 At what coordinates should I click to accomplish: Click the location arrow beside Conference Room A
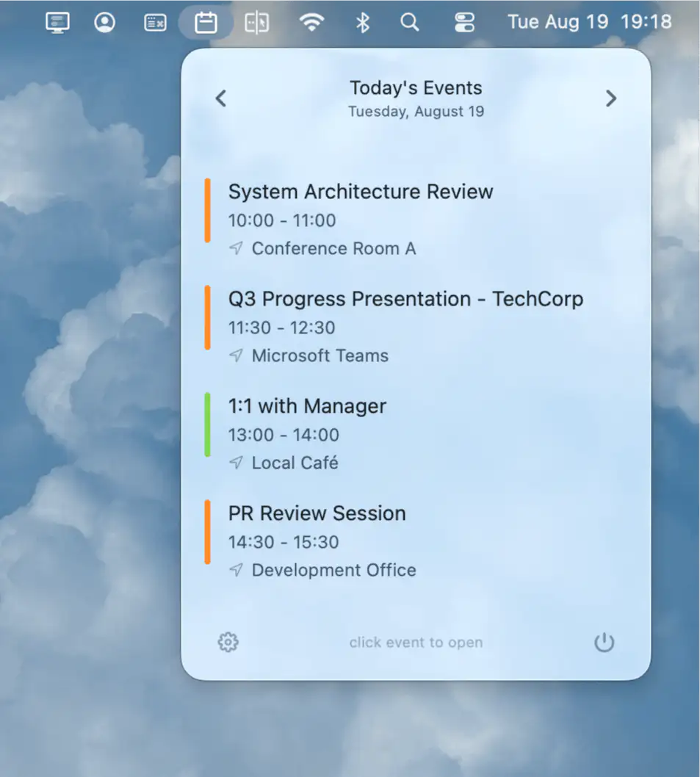(x=236, y=249)
